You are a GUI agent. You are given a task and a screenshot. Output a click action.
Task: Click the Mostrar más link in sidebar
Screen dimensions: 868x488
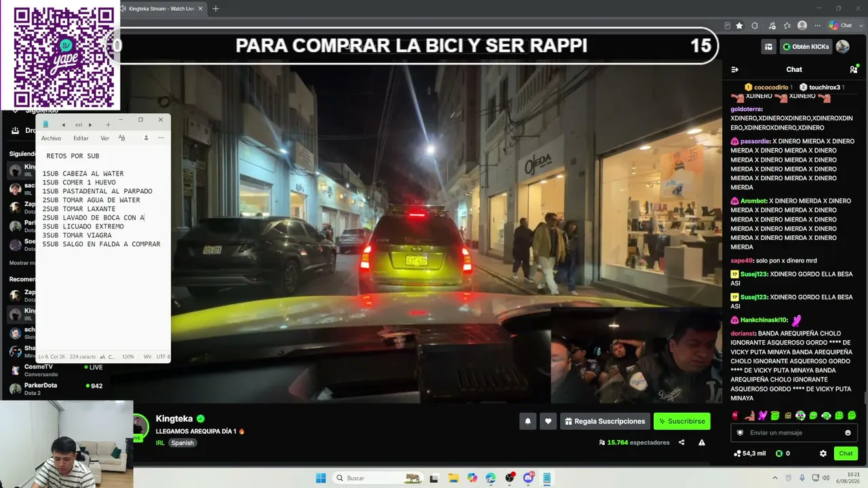(x=24, y=263)
